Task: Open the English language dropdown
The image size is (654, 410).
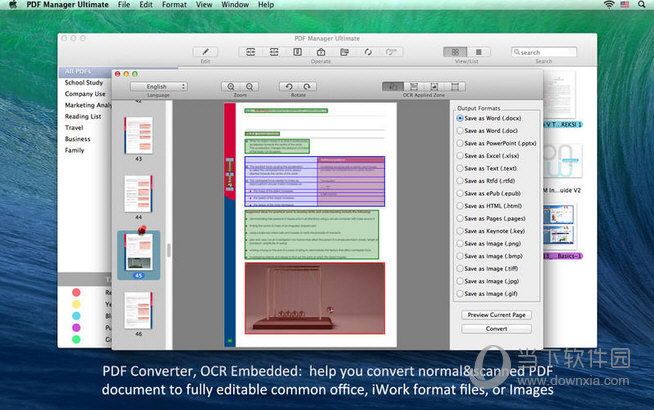Action: [158, 86]
